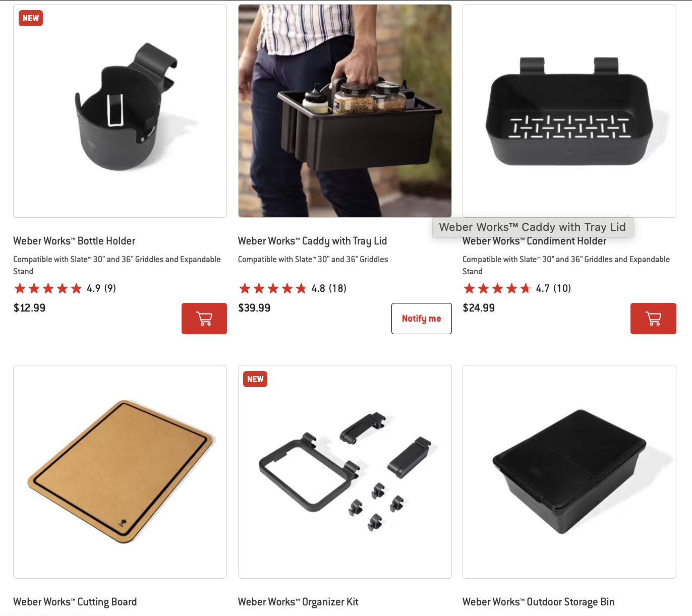Open Weber Works Condiment Holder title link

click(x=535, y=241)
